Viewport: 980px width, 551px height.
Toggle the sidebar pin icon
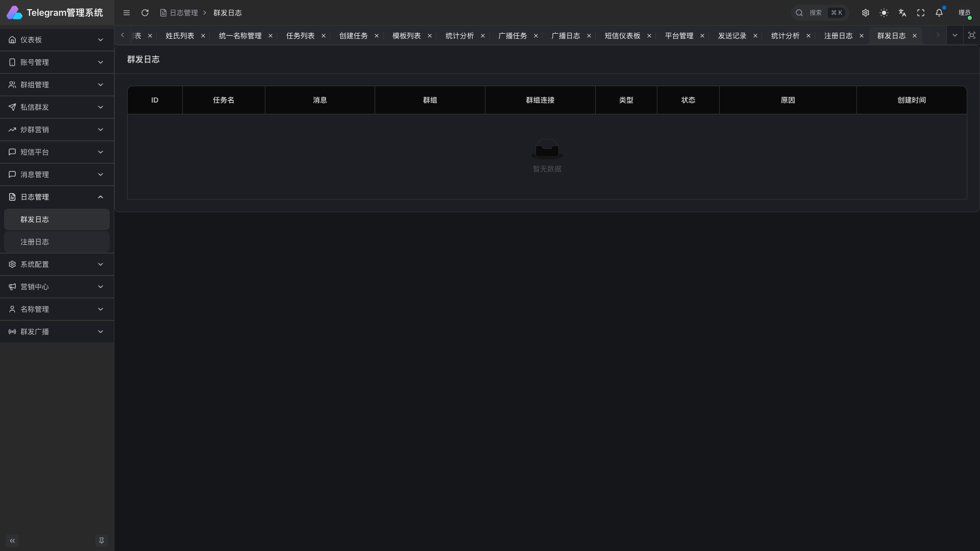coord(102,541)
